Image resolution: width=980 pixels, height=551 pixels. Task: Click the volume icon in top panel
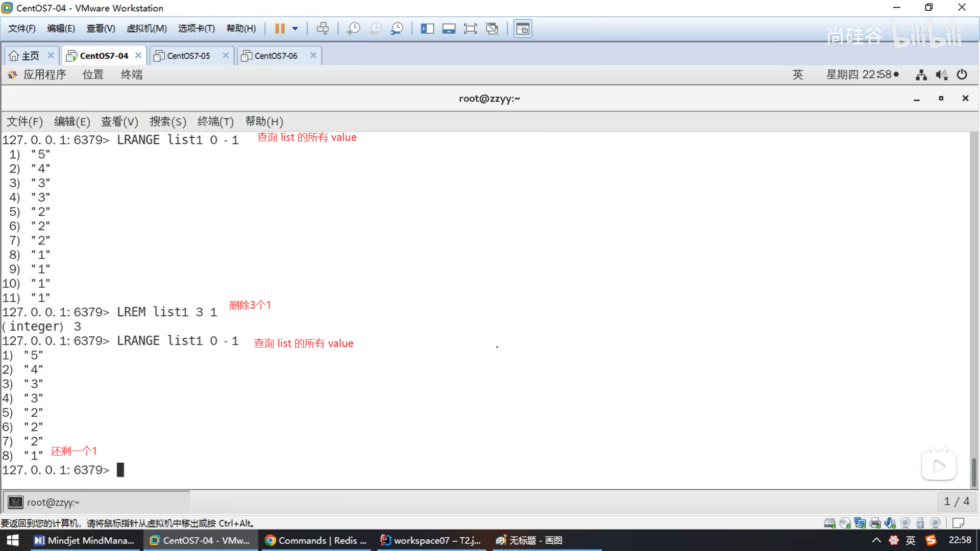tap(941, 75)
